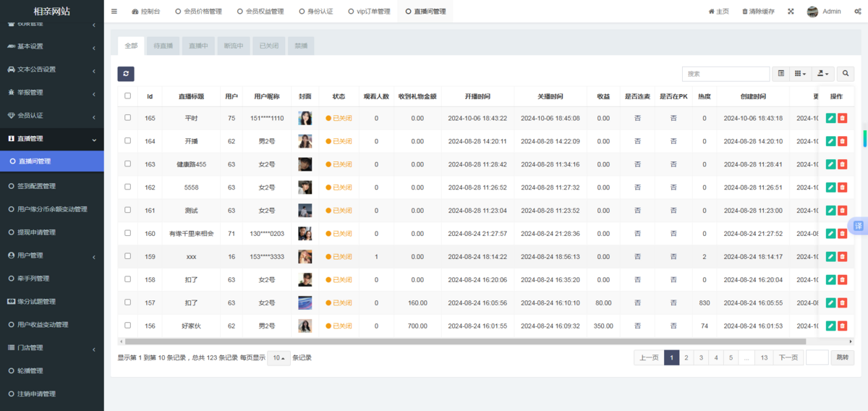Viewport: 868px width, 411px height.
Task: Click the cover thumbnail of row 165
Action: coord(305,118)
